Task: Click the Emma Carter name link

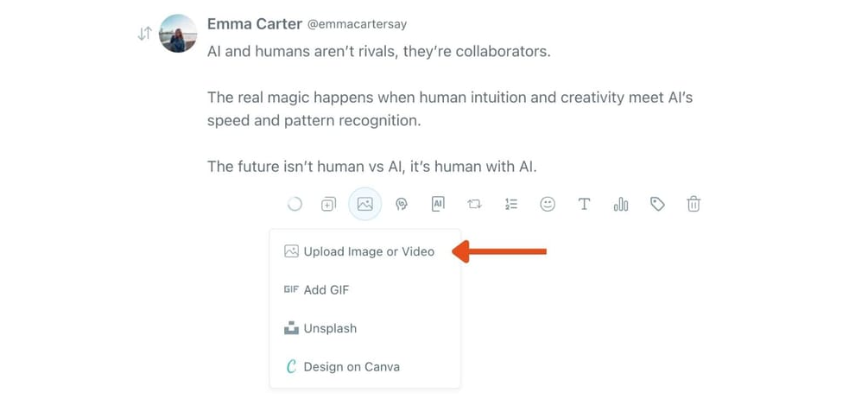Action: tap(255, 24)
